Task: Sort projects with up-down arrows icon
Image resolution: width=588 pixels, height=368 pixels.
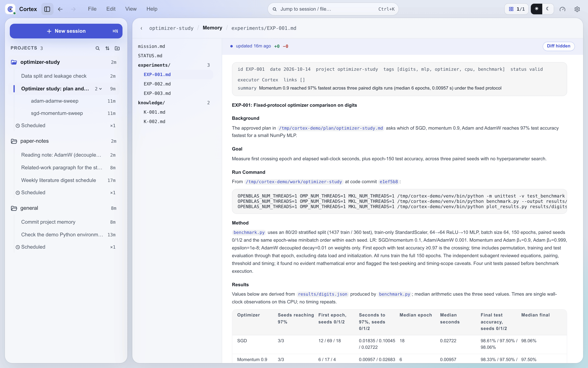Action: point(107,48)
